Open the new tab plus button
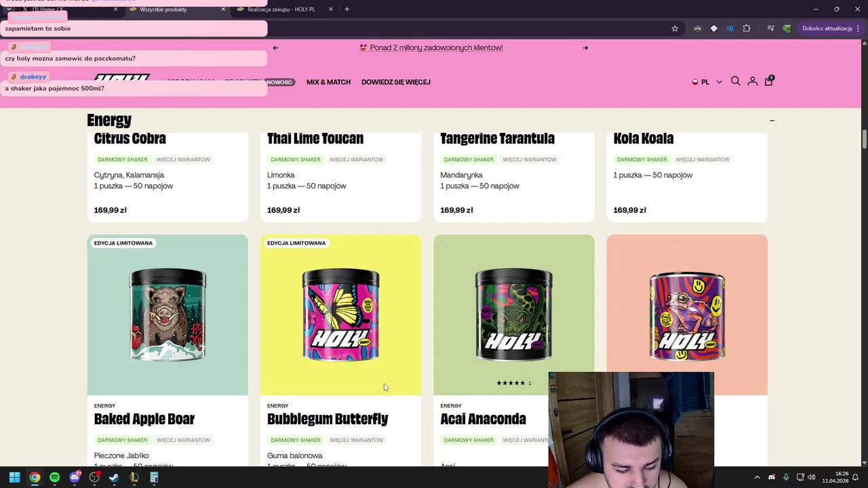The image size is (868, 488). [x=347, y=9]
